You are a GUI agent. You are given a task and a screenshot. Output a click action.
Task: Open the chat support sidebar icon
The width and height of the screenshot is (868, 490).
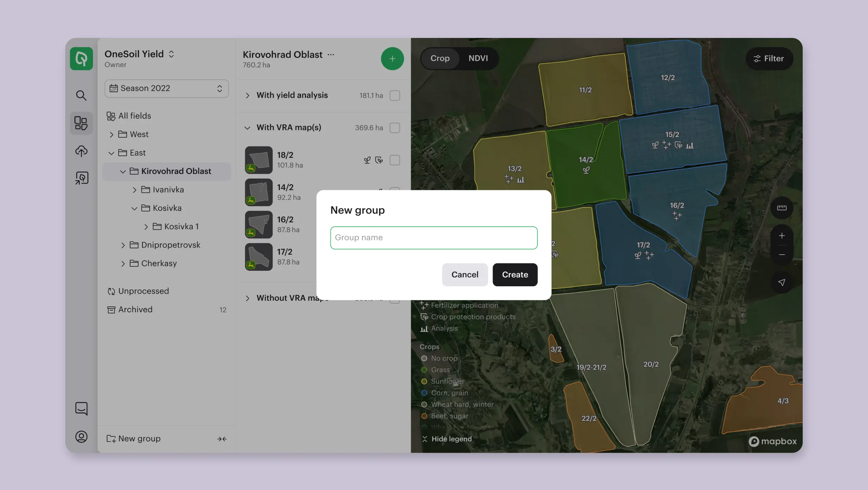click(x=81, y=409)
